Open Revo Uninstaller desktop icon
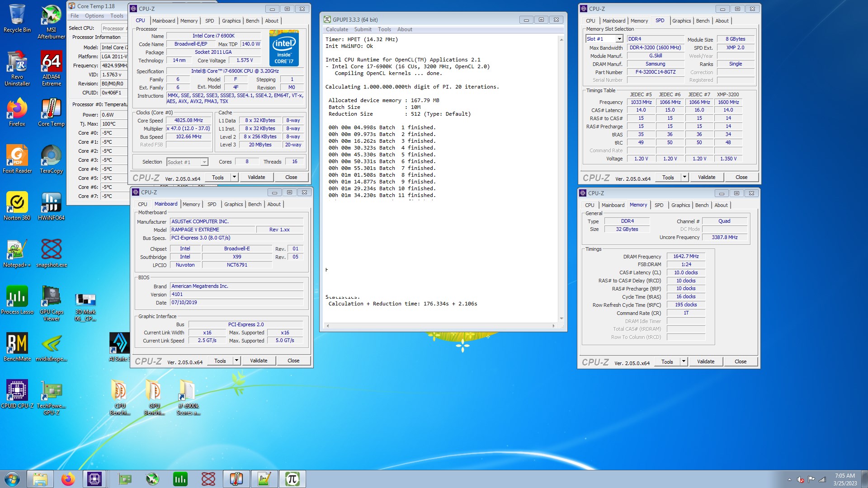Image resolution: width=868 pixels, height=488 pixels. [x=17, y=68]
